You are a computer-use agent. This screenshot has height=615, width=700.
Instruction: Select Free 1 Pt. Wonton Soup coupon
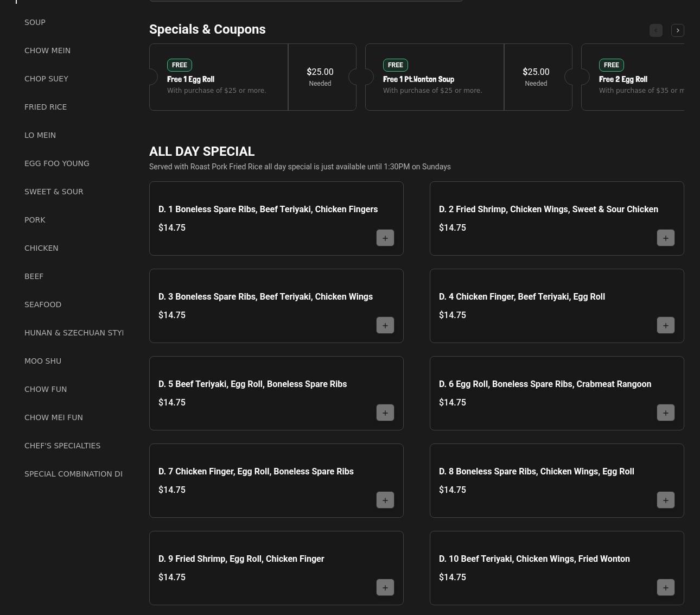point(434,78)
